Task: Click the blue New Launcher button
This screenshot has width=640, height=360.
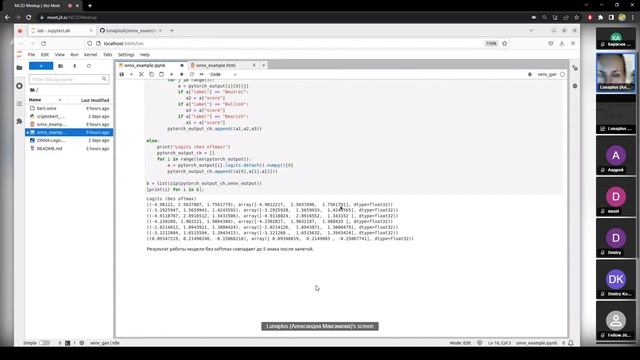Action: point(41,66)
